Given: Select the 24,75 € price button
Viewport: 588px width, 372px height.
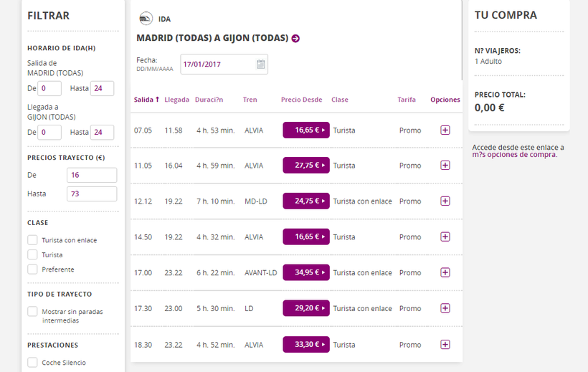Looking at the screenshot, I should [306, 201].
